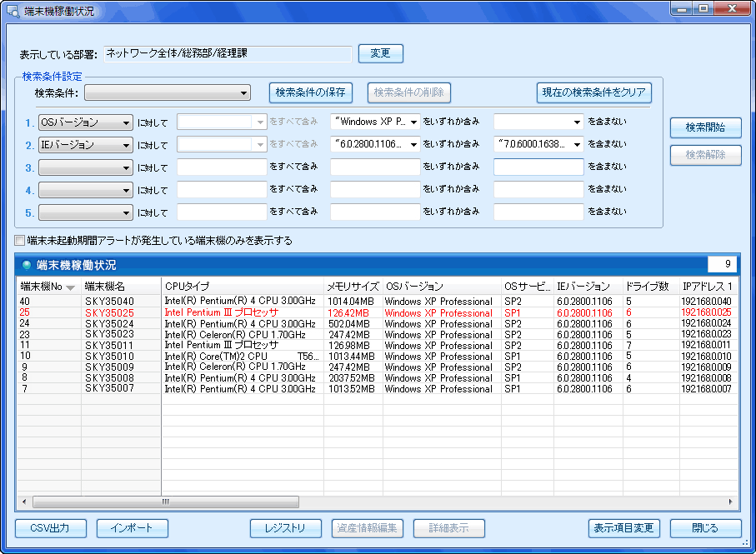Viewport: 756px width, 554px height.
Task: Select the row "SKY35040"
Action: pos(377,302)
